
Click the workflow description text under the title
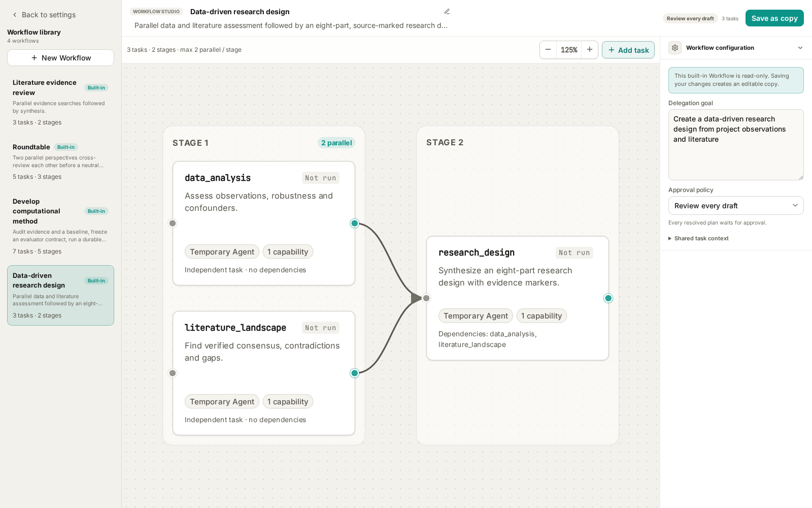click(x=291, y=25)
